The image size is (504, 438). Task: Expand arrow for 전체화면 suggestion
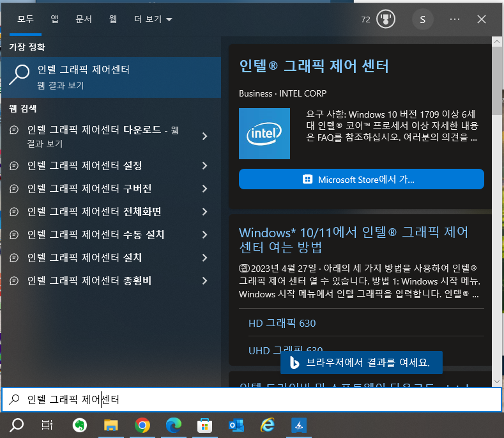(205, 212)
